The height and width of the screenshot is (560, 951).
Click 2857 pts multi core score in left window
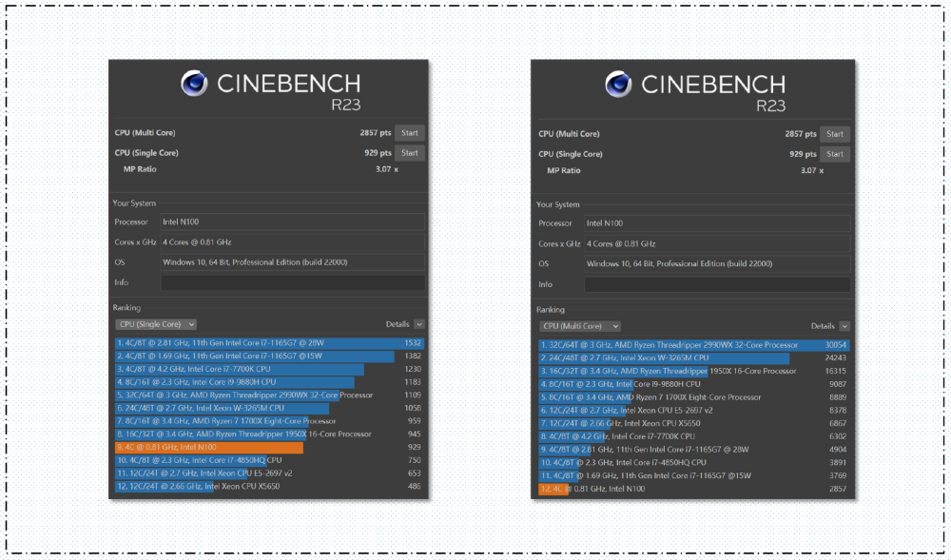coord(376,133)
